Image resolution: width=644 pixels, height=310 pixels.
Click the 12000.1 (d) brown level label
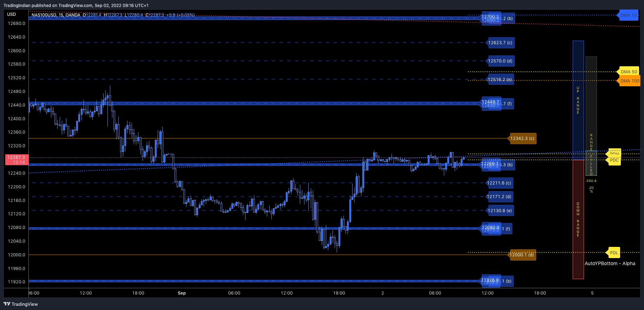click(x=522, y=255)
